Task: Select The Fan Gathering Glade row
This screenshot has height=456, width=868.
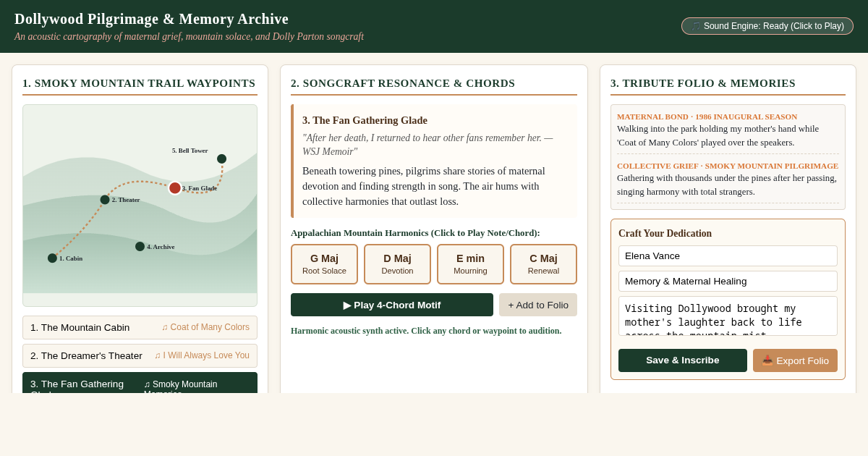Action: (140, 383)
